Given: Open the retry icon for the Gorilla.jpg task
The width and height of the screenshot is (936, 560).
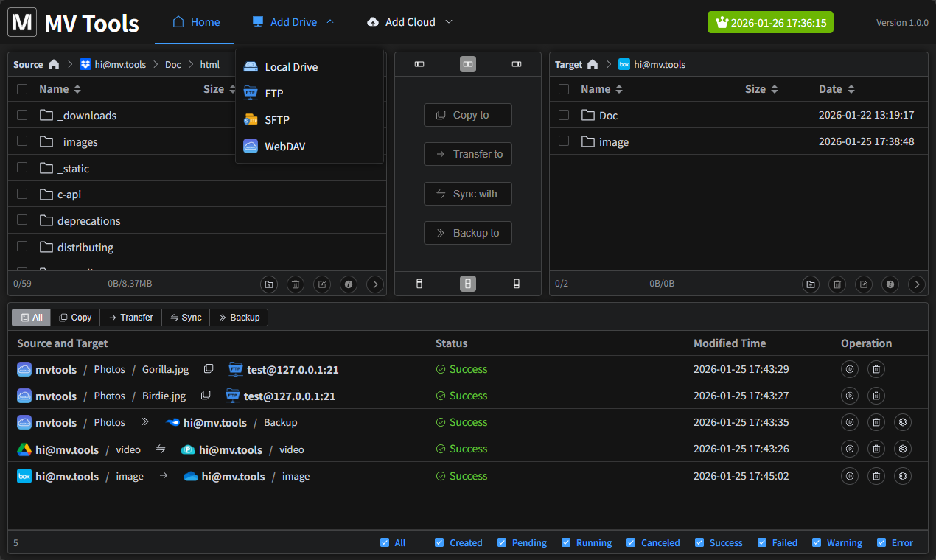Looking at the screenshot, I should tap(849, 369).
